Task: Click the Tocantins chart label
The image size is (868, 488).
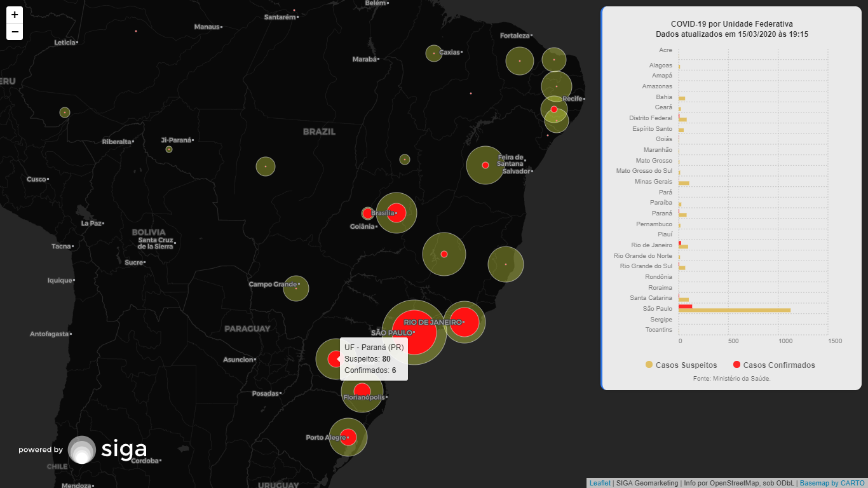Action: [658, 330]
